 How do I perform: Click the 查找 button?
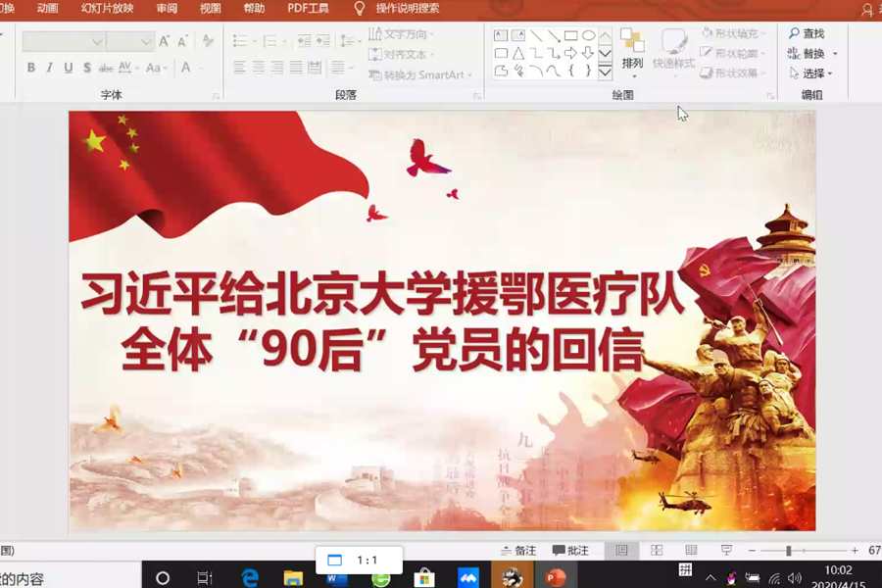(x=807, y=33)
